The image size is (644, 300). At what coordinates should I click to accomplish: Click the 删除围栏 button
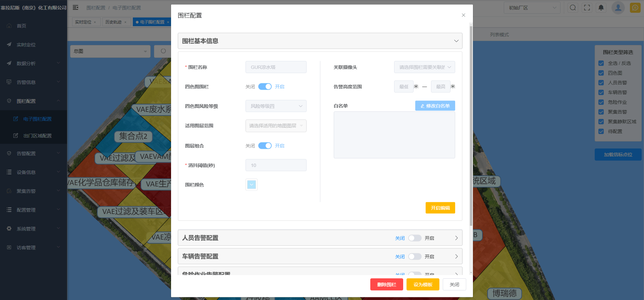[387, 285]
